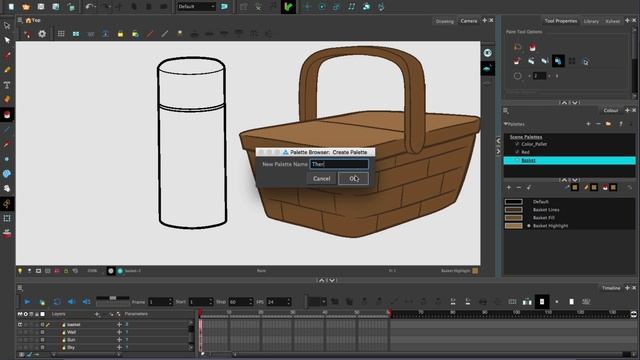640x360 pixels.
Task: Select the Paint bucket tool in left toolbar
Action: [x=7, y=115]
